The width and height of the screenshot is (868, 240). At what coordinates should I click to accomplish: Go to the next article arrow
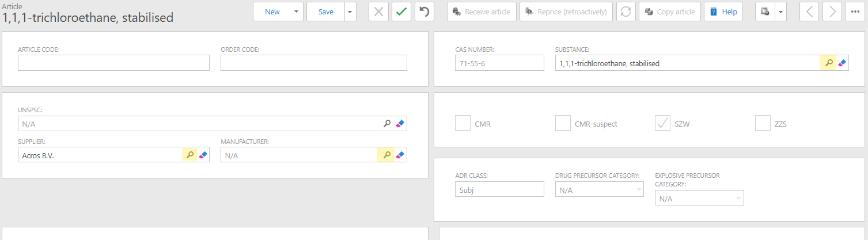[x=832, y=12]
